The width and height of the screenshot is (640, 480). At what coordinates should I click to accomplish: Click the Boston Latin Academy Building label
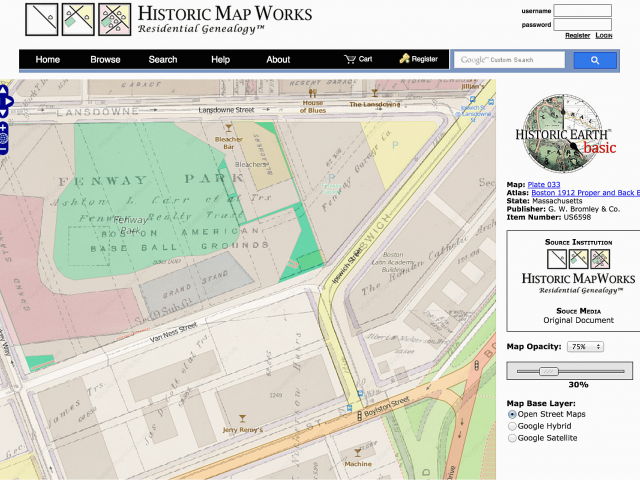point(393,262)
